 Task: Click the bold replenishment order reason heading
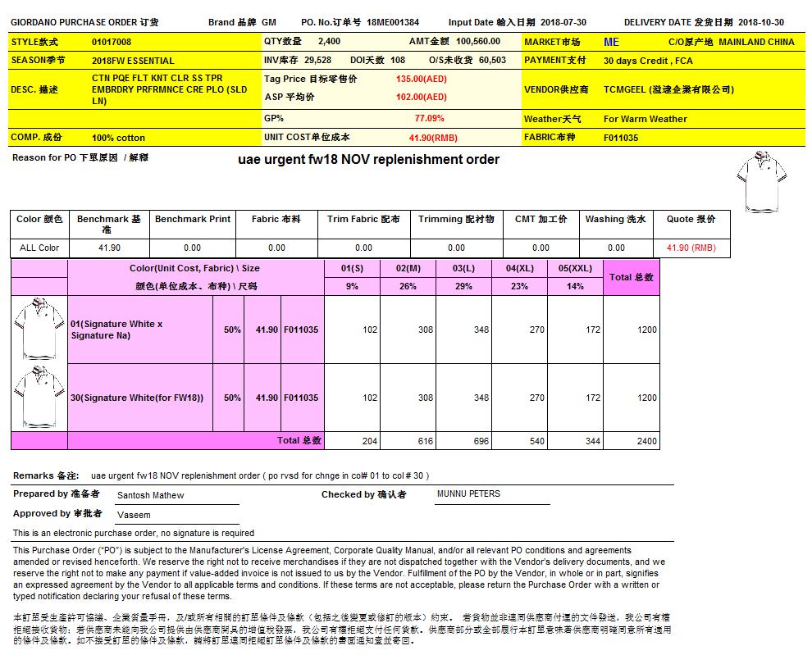368,159
